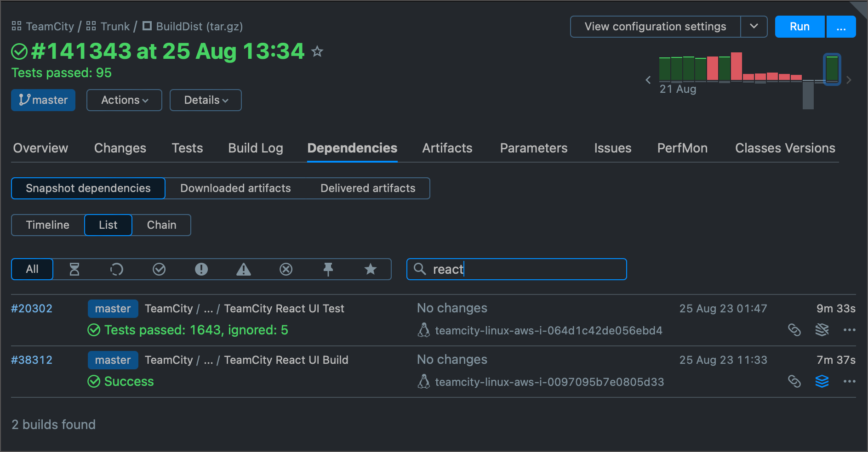Image resolution: width=868 pixels, height=452 pixels.
Task: Filter to pinned builds using the pin icon
Action: click(x=328, y=269)
